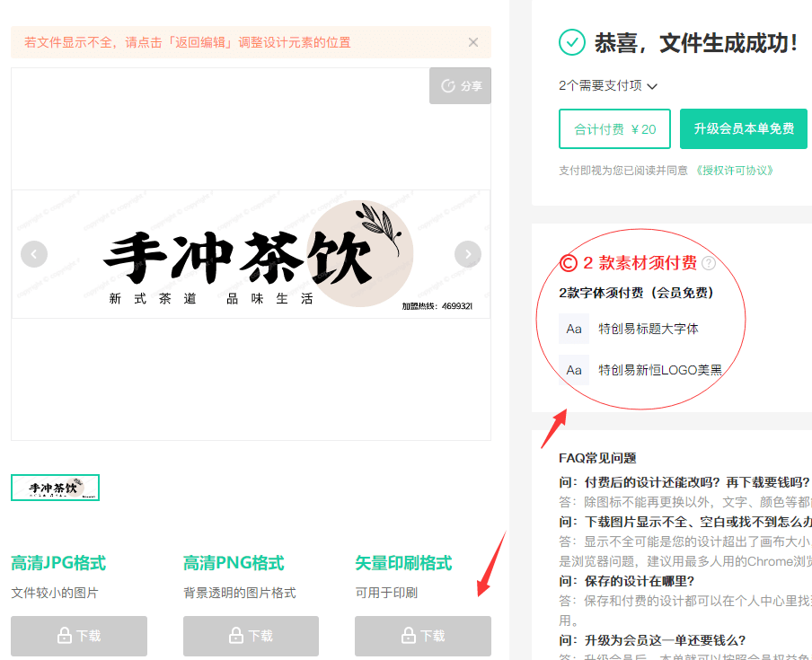The image size is (812, 660).
Task: Click the 升级会员本单免费 button
Action: tap(744, 128)
